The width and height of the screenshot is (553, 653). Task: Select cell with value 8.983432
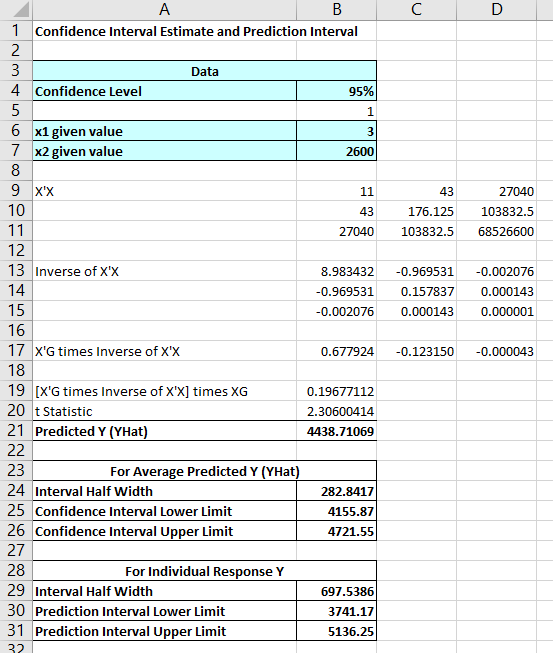pyautogui.click(x=336, y=271)
